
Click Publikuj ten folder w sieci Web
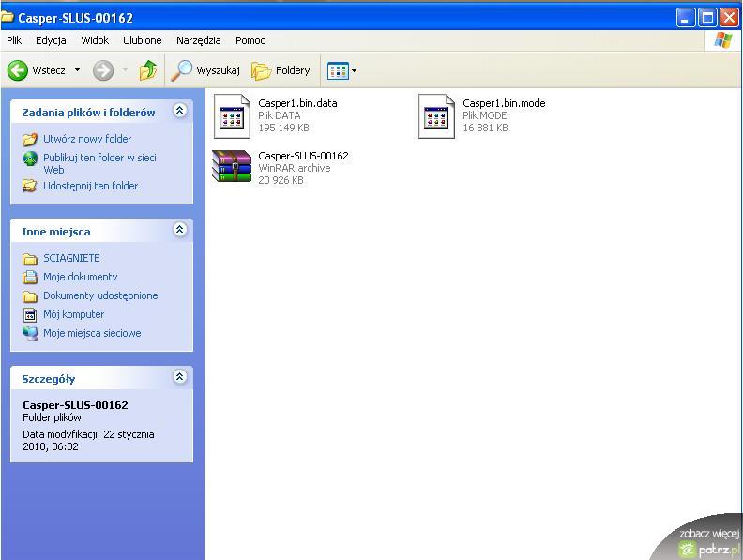(99, 163)
